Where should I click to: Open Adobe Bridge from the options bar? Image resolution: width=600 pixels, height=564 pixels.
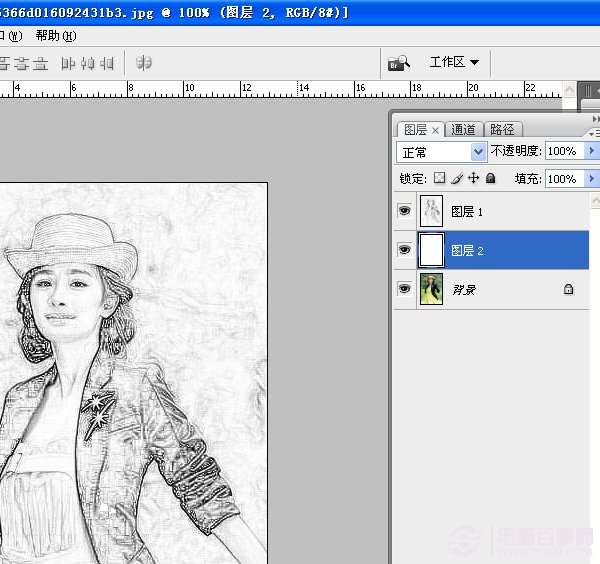pyautogui.click(x=399, y=63)
